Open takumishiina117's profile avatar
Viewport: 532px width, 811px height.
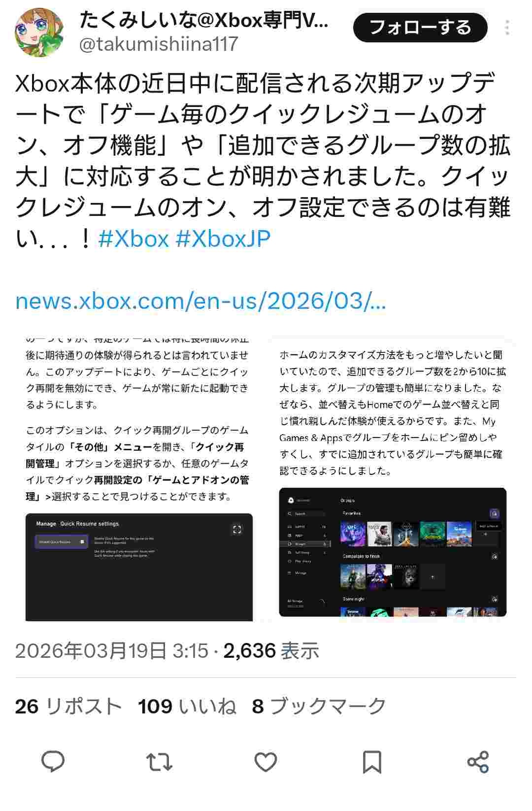pyautogui.click(x=39, y=33)
